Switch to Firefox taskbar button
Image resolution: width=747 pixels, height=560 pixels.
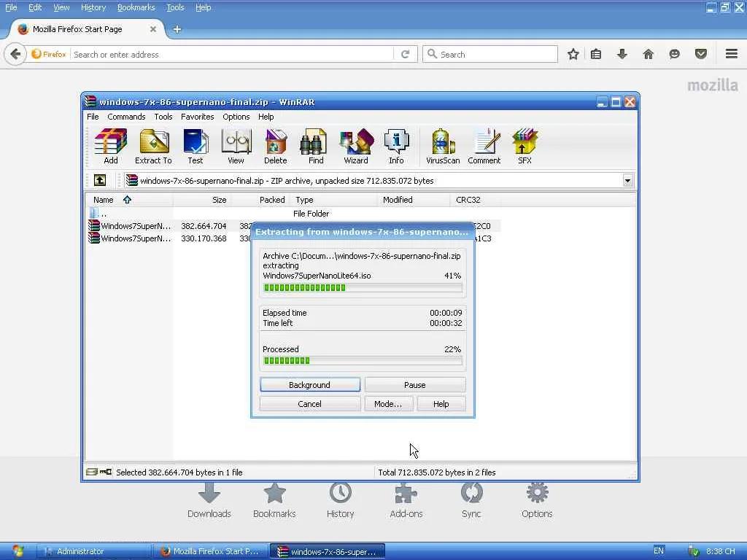point(211,551)
